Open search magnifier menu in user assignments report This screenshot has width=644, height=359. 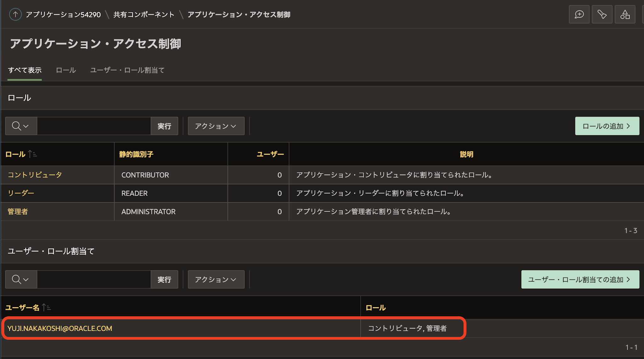(x=21, y=279)
